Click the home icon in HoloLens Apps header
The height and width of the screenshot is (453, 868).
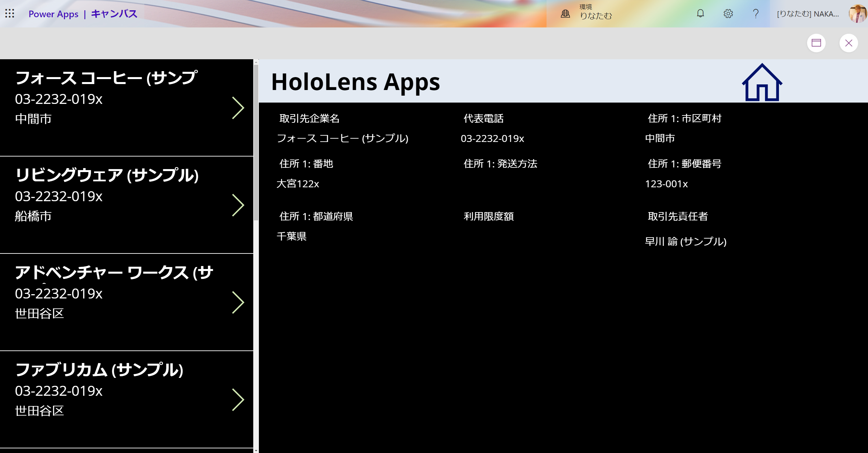pos(761,83)
